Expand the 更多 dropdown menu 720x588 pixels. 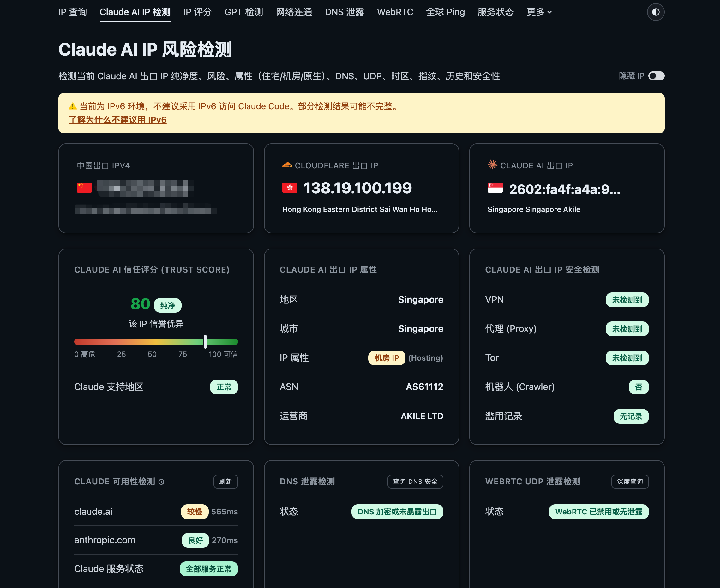(x=539, y=12)
